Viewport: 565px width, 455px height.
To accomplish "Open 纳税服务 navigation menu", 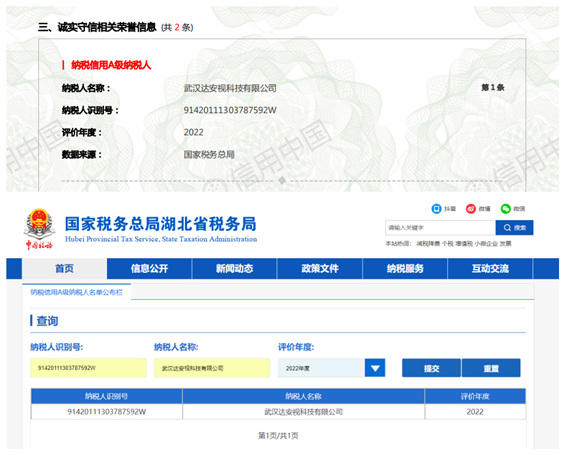I will pos(405,269).
